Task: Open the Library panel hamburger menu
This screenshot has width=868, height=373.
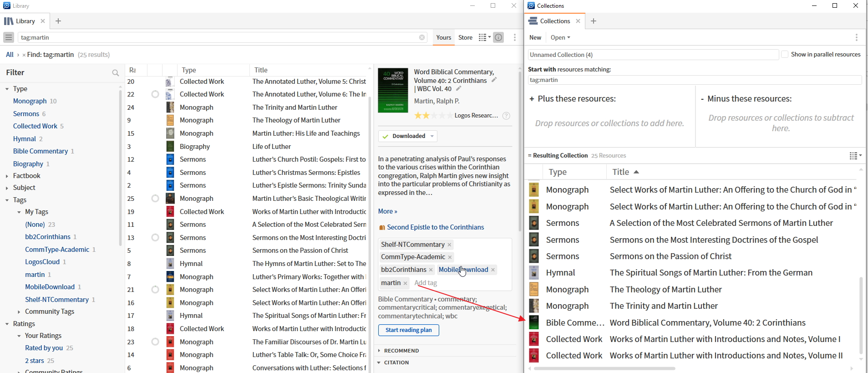Action: coord(8,37)
